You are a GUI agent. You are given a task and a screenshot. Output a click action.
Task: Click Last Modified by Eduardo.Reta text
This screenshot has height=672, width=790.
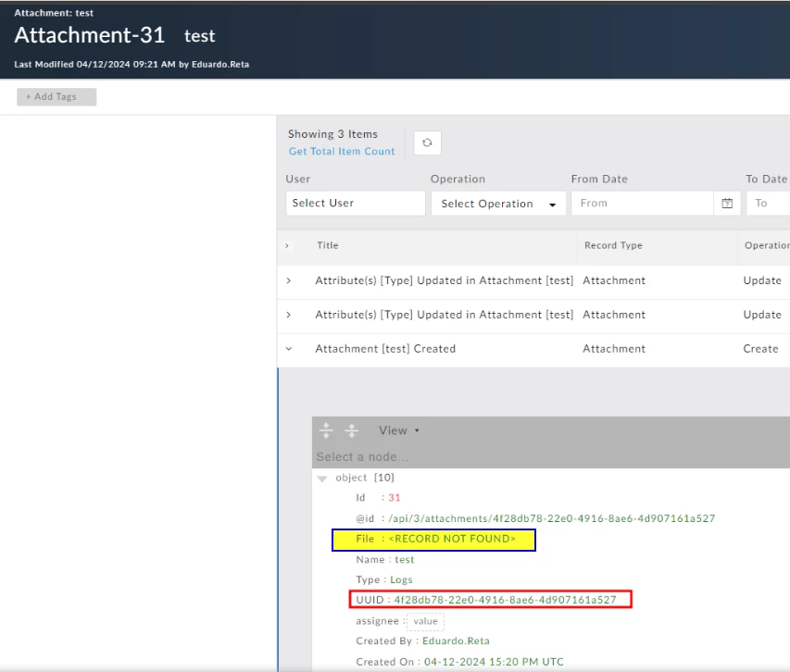tap(132, 65)
